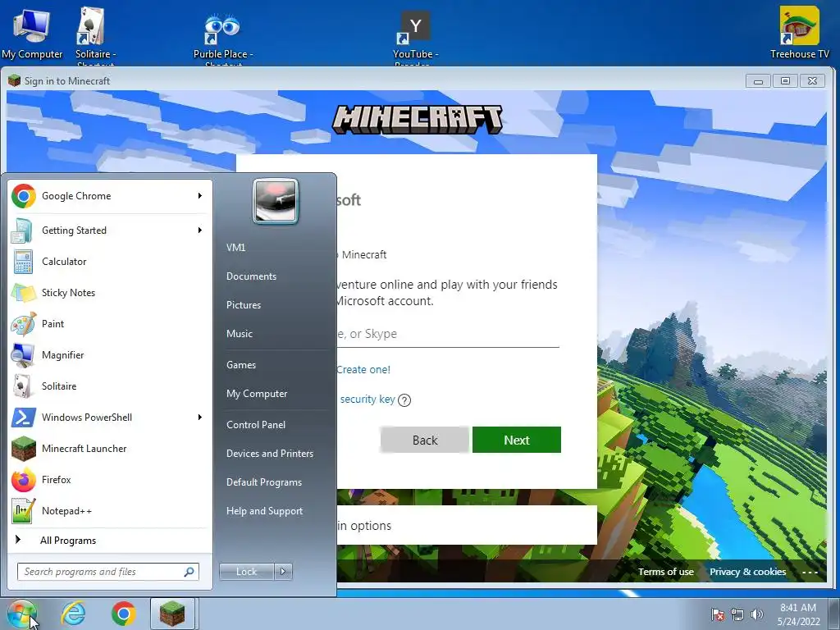Expand the Google Chrome jump list arrow

coord(200,196)
